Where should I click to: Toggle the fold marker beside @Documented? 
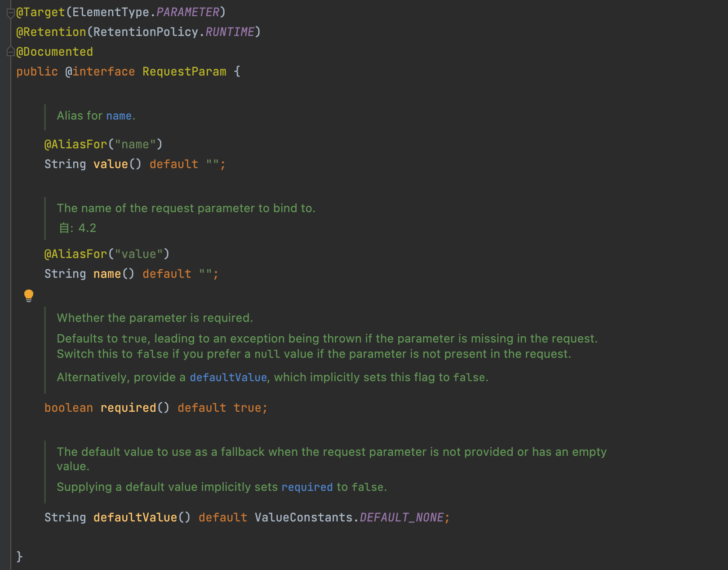pos(11,52)
